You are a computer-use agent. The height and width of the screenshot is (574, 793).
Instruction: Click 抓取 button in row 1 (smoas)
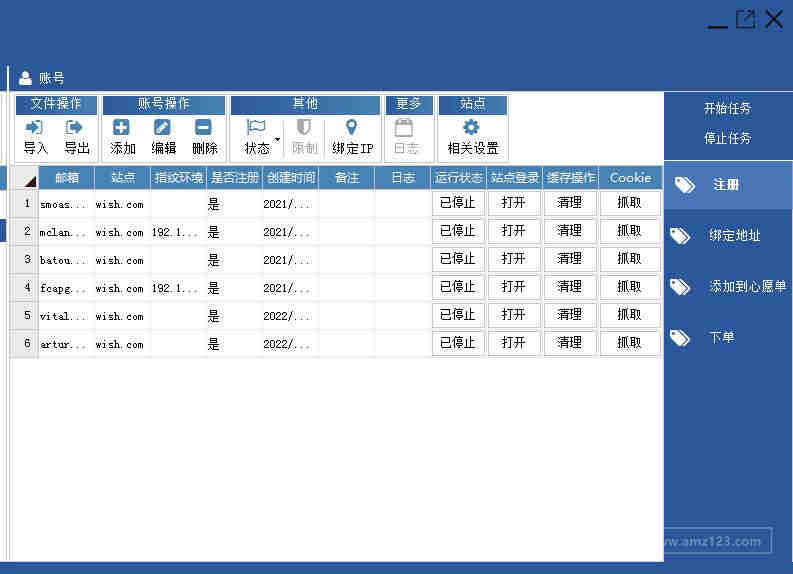click(x=630, y=203)
